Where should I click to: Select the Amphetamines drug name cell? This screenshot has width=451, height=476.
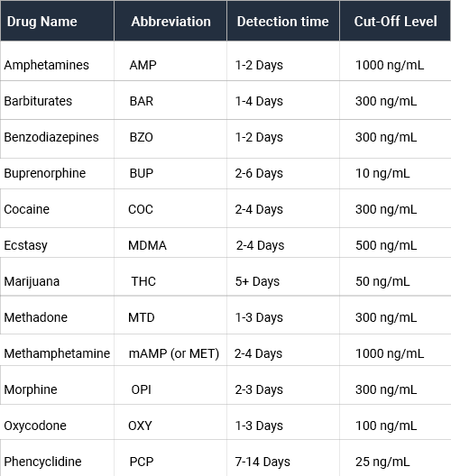[57, 61]
